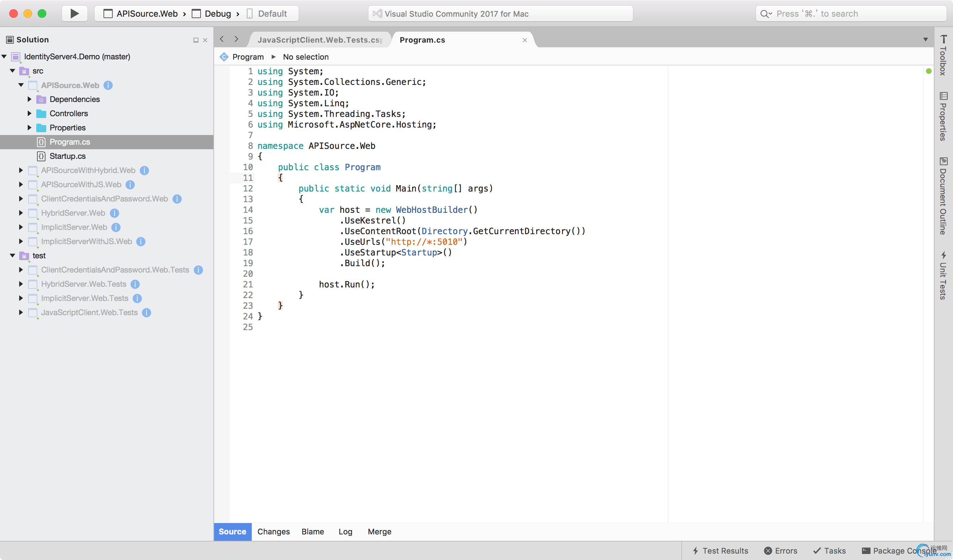Switch to the Log view tab
Screen dimensions: 953x560
pyautogui.click(x=345, y=532)
